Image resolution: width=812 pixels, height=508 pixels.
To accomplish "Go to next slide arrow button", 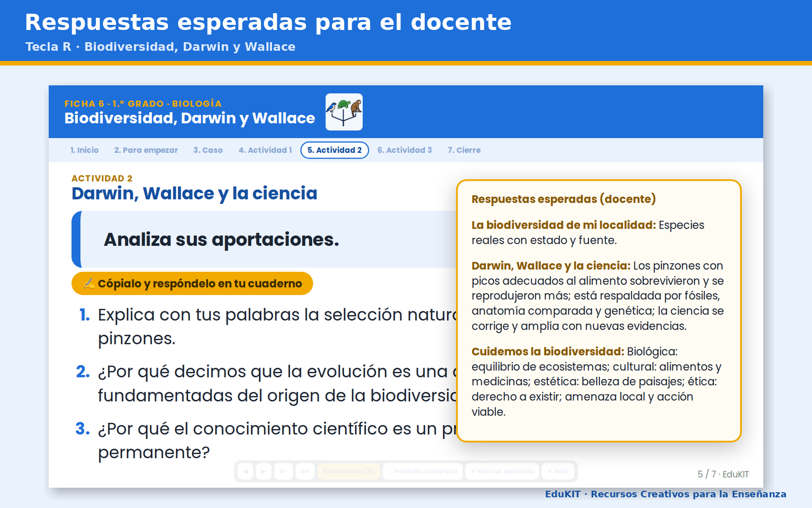I will pyautogui.click(x=263, y=471).
